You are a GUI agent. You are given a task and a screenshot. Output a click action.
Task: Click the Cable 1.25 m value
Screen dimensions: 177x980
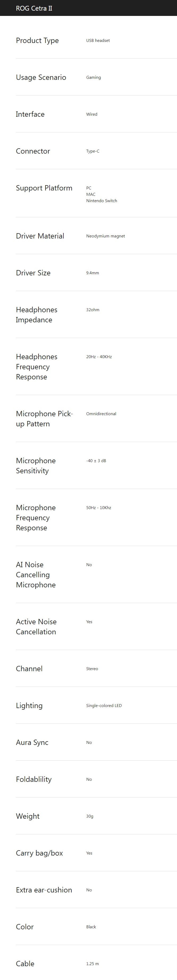(93, 964)
